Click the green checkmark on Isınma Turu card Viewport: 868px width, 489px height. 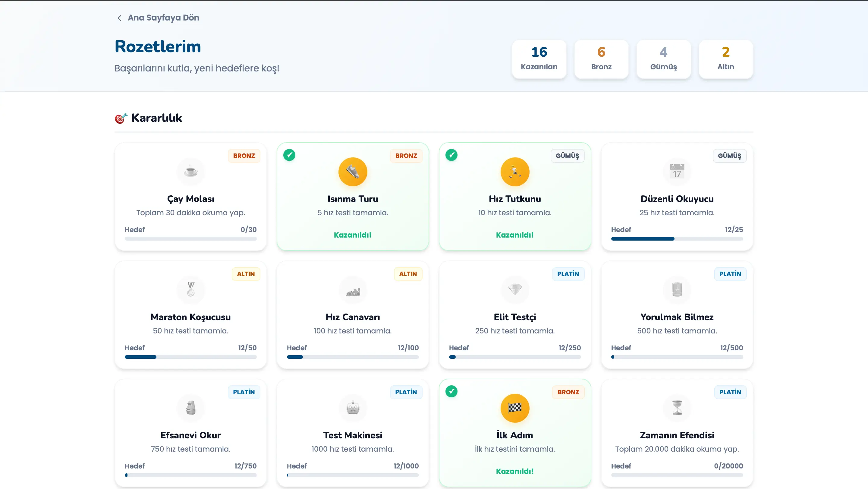tap(289, 155)
